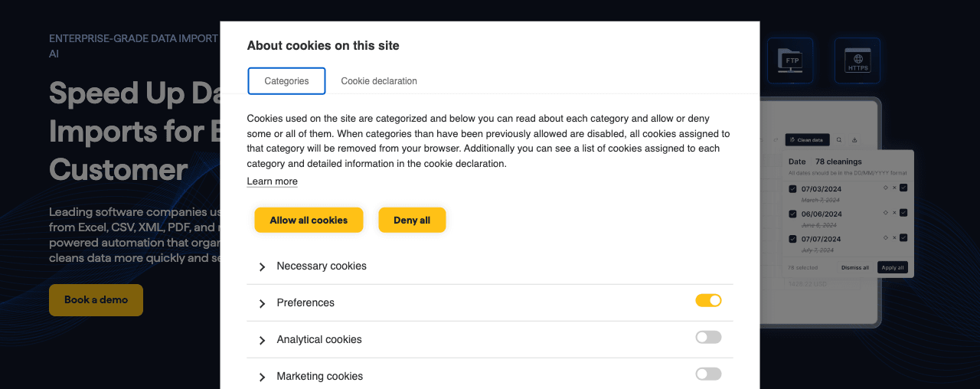Screen dimensions: 980x389
Task: Expand the Marketing cookies chevron
Action: 262,377
